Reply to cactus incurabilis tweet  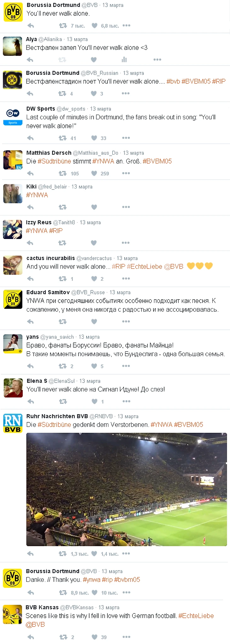click(30, 279)
